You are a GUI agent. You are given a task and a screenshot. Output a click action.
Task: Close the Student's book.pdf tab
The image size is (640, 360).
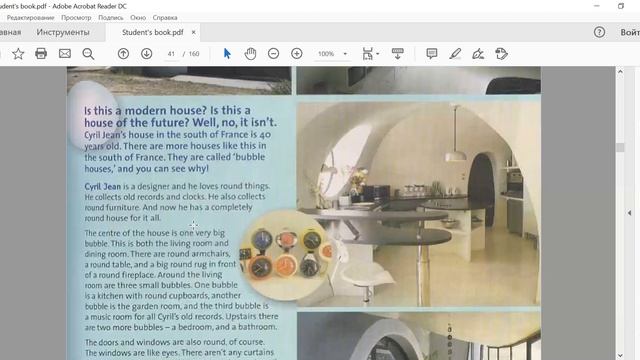[x=193, y=32]
